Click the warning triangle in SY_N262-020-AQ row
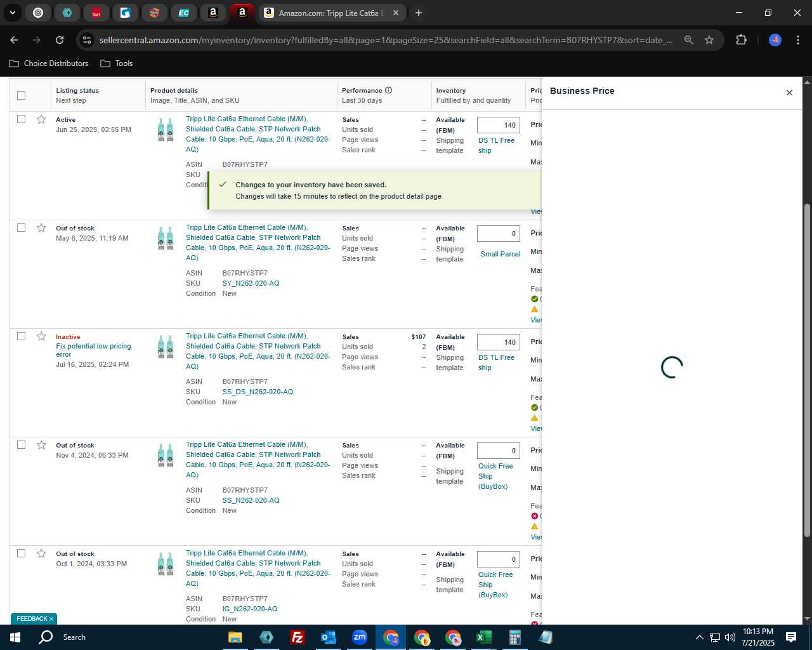 point(534,309)
